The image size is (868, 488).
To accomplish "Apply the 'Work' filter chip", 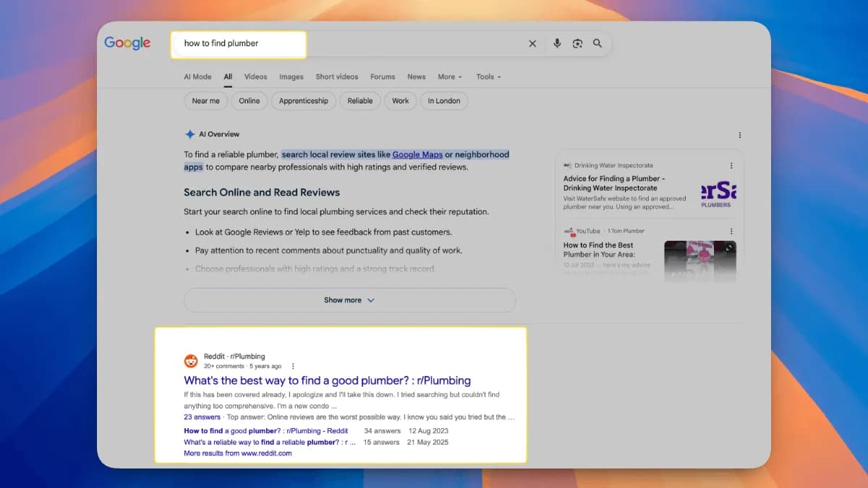I will 401,101.
